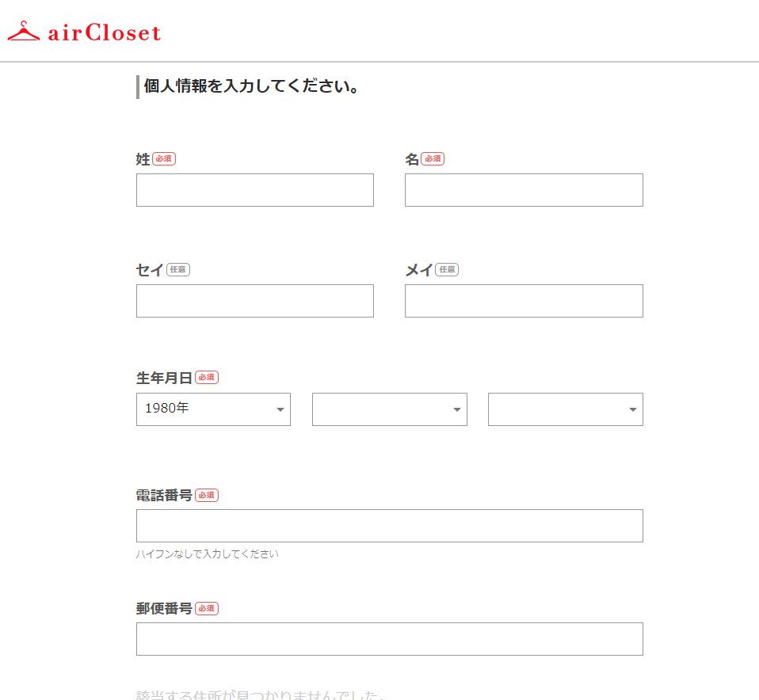This screenshot has width=759, height=700.
Task: Focus the 郵便番号 input field
Action: pyautogui.click(x=389, y=639)
